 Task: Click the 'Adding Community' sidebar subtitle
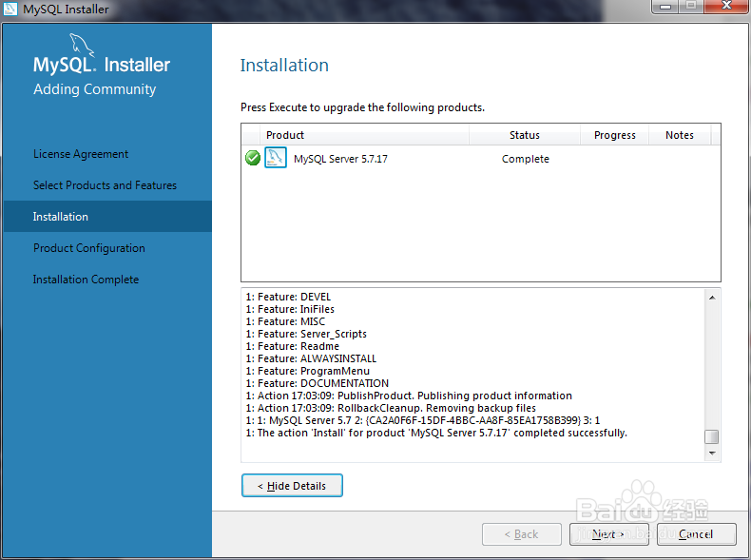[x=95, y=89]
